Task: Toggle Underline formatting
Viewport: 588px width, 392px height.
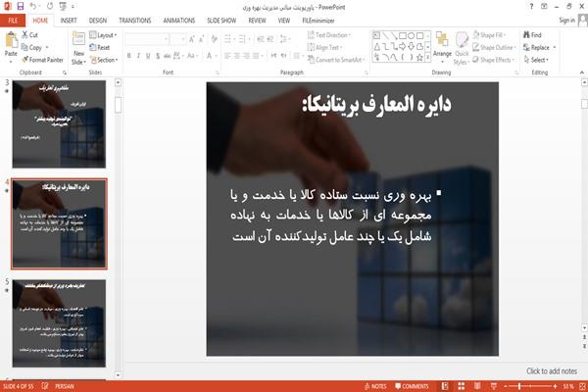Action: pyautogui.click(x=148, y=56)
